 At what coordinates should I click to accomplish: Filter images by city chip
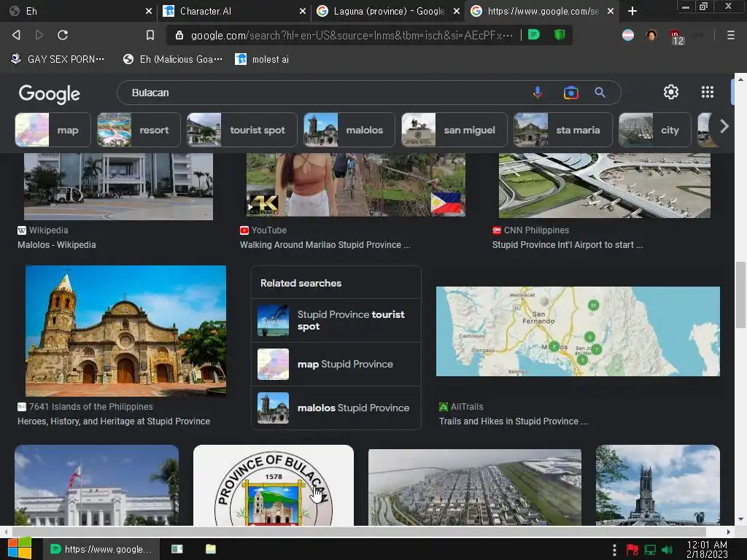point(654,130)
